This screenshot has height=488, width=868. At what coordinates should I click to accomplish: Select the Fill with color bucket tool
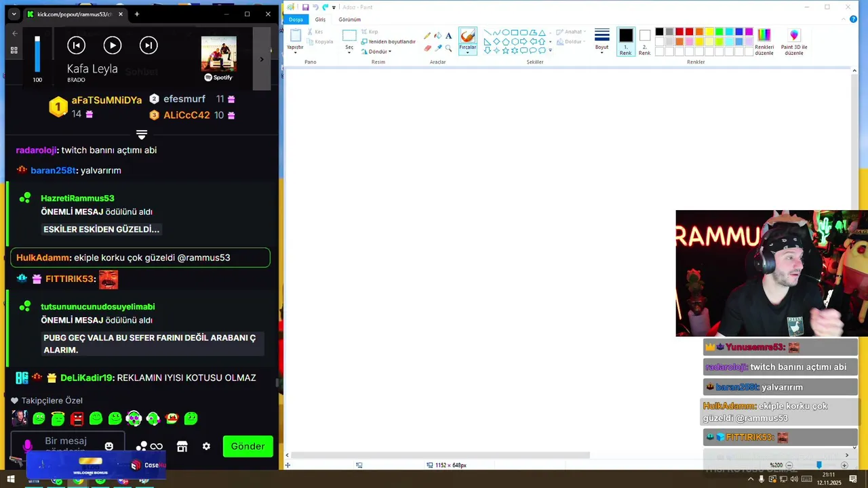coord(437,36)
